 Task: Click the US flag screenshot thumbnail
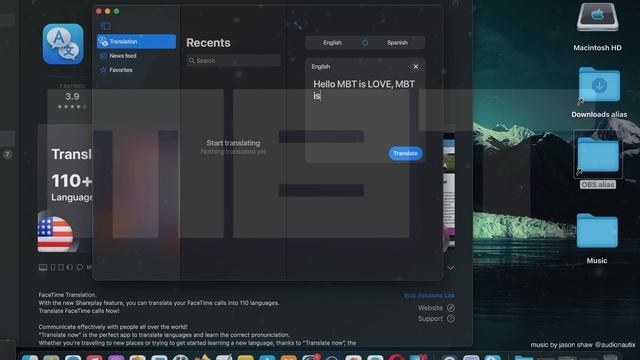(55, 233)
